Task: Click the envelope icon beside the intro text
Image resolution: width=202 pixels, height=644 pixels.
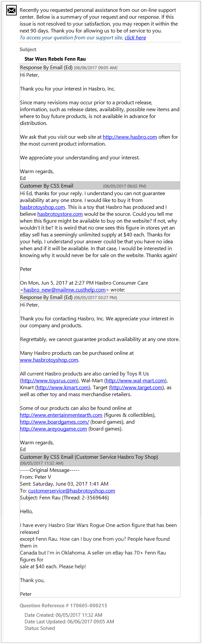Action: [x=11, y=10]
